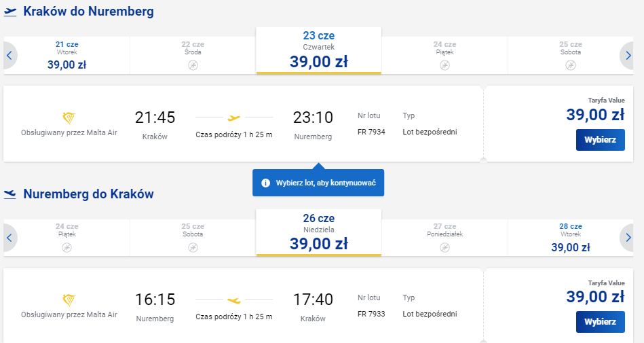
Task: Select the 21 cze Wtorek departure date
Action: (x=67, y=56)
